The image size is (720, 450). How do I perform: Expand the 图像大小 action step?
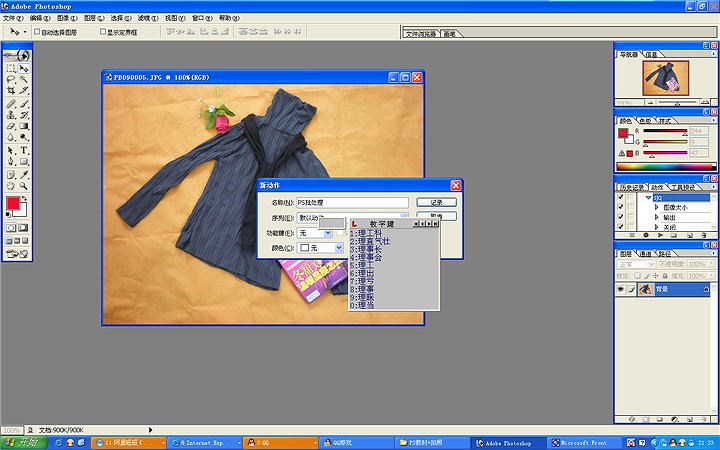pyautogui.click(x=655, y=207)
